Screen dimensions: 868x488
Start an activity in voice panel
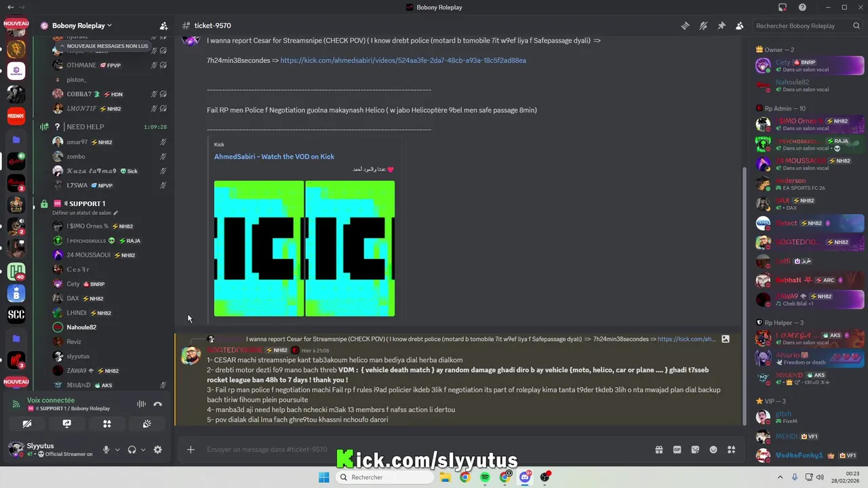[106, 424]
